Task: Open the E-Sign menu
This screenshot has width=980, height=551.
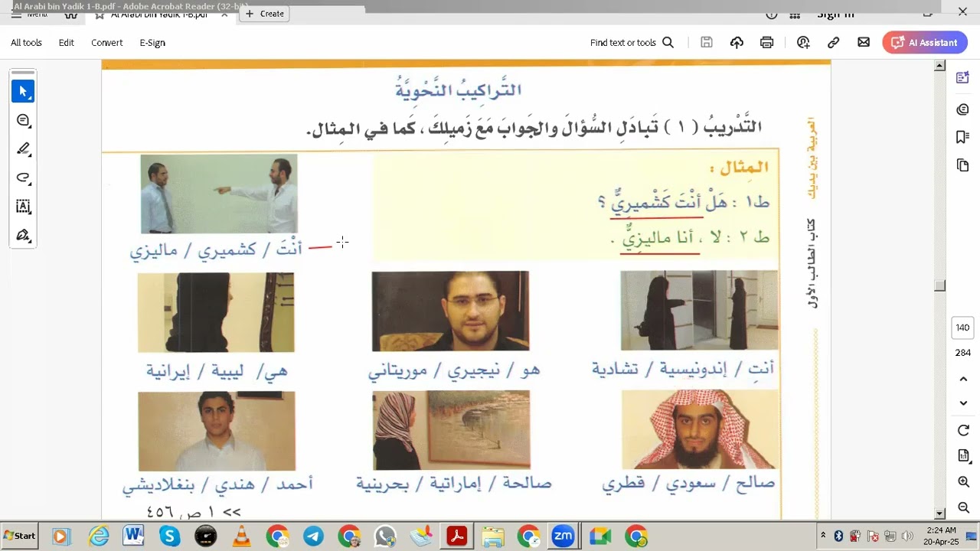Action: 152,43
